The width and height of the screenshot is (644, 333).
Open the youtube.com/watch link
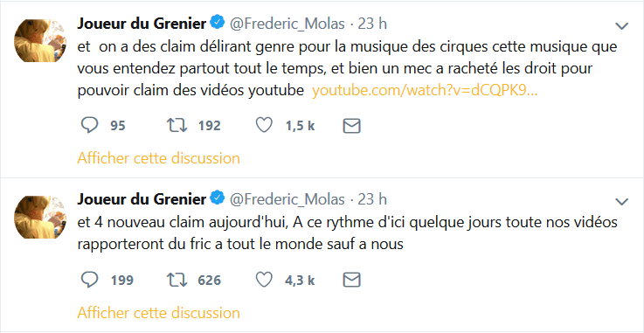pyautogui.click(x=425, y=92)
